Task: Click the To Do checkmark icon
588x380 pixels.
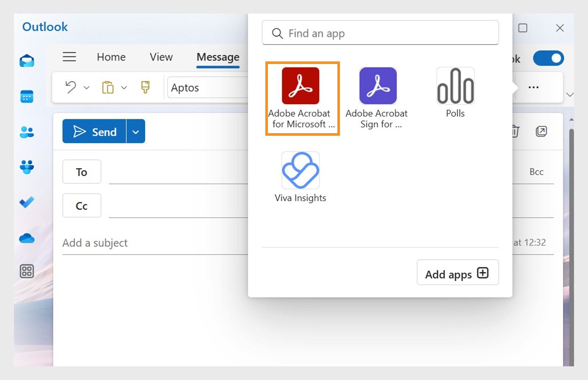Action: (x=26, y=203)
